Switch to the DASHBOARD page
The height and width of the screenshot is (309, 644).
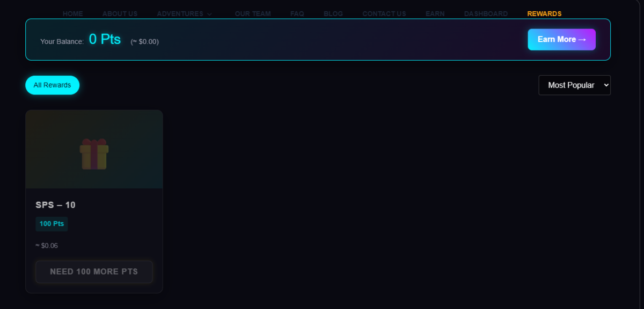486,14
